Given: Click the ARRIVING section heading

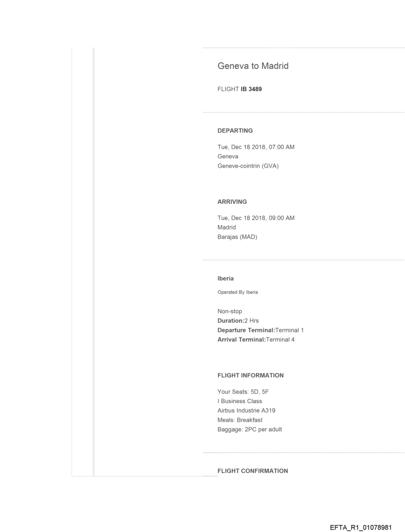Looking at the screenshot, I should pos(232,202).
